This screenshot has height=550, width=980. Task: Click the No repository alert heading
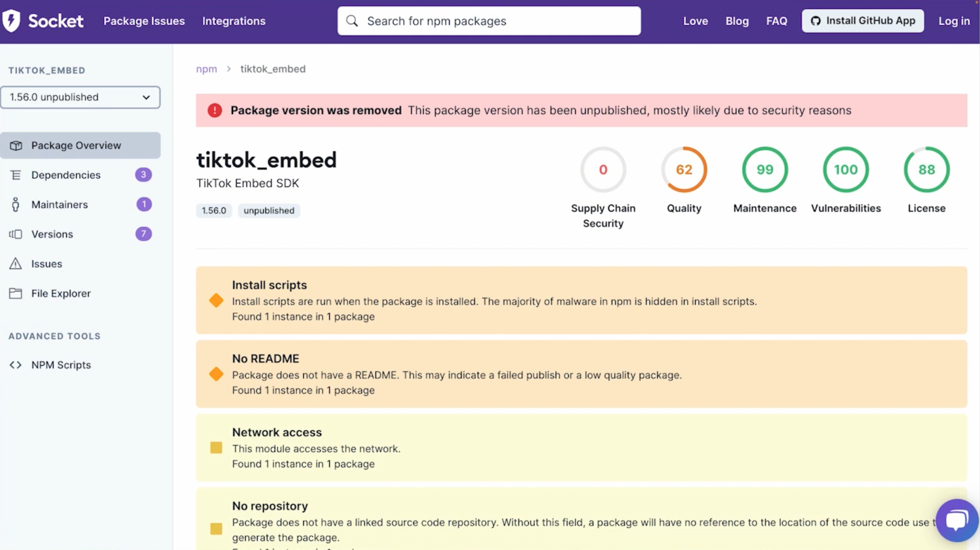pyautogui.click(x=270, y=506)
